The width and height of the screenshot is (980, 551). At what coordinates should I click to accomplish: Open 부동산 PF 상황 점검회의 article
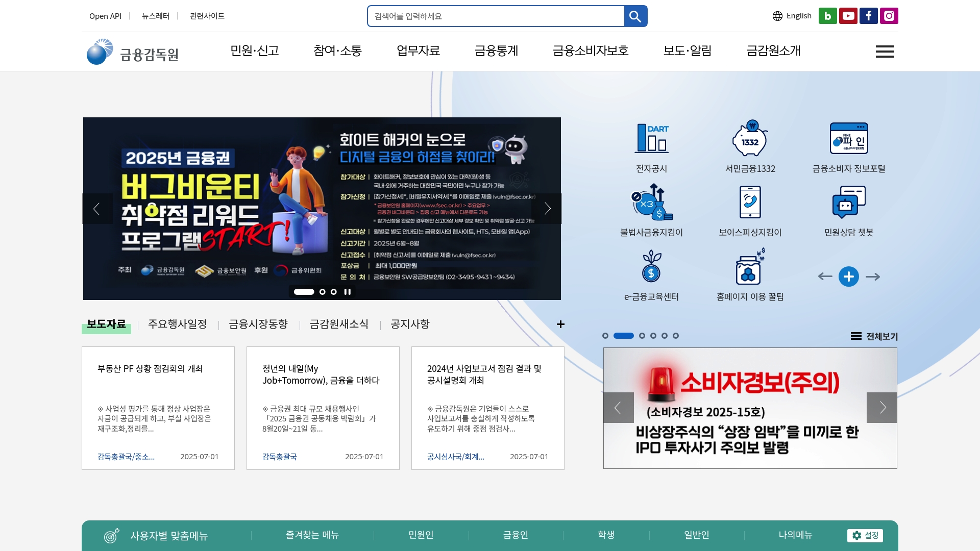[x=158, y=408]
